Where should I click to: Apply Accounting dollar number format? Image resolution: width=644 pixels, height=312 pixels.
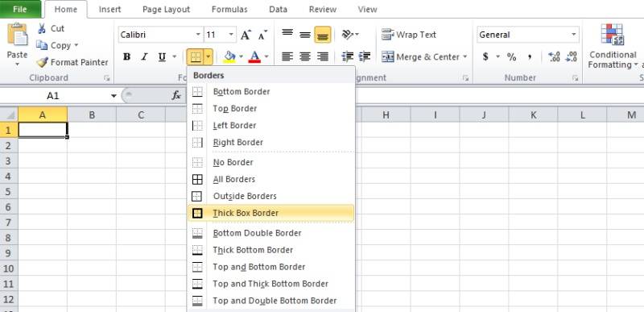pyautogui.click(x=485, y=56)
